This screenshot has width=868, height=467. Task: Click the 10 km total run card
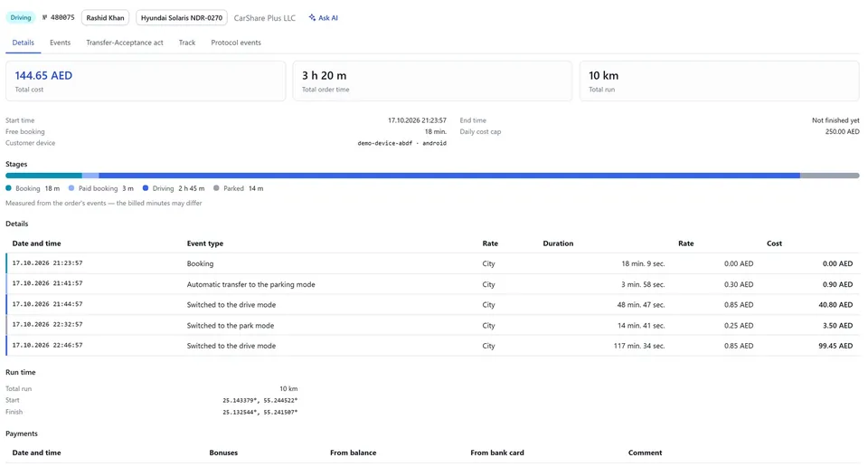[x=719, y=81]
